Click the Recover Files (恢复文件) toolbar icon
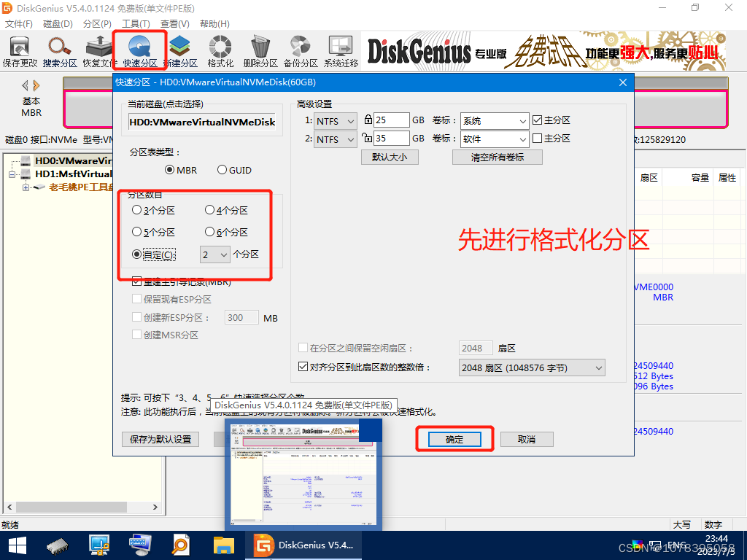 pyautogui.click(x=99, y=52)
